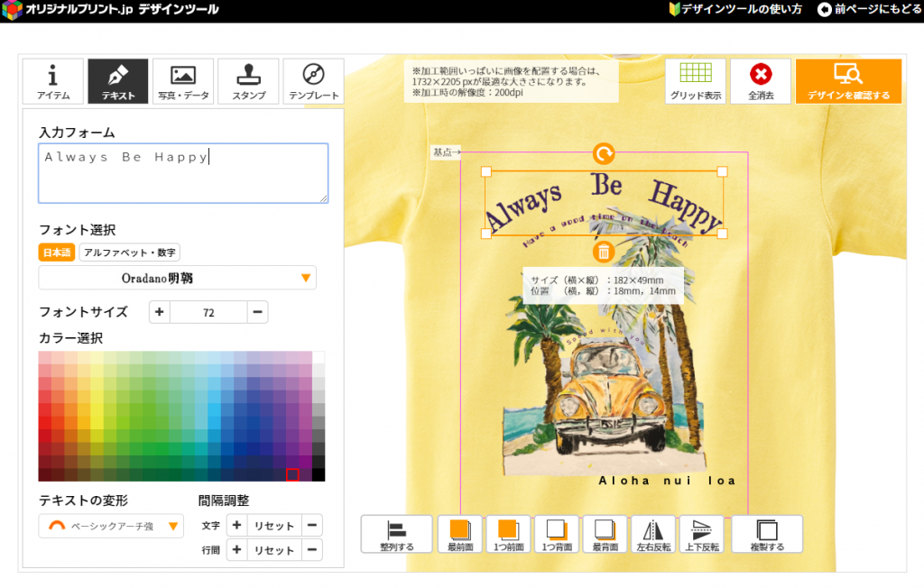This screenshot has width=924, height=588.
Task: Bring object to 最前面 front
Action: 460,535
